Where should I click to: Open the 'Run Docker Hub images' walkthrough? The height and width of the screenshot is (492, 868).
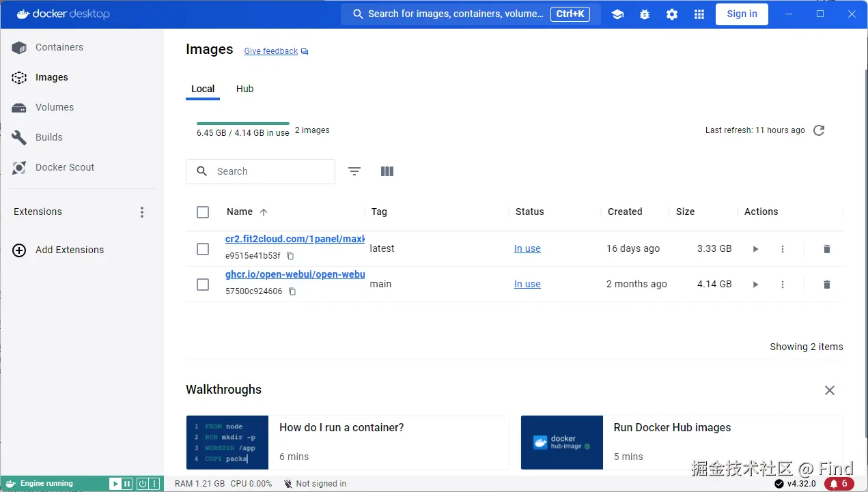682,442
